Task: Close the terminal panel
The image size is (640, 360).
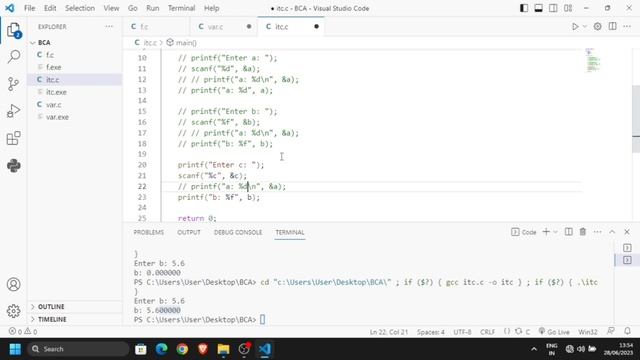Action: click(627, 232)
